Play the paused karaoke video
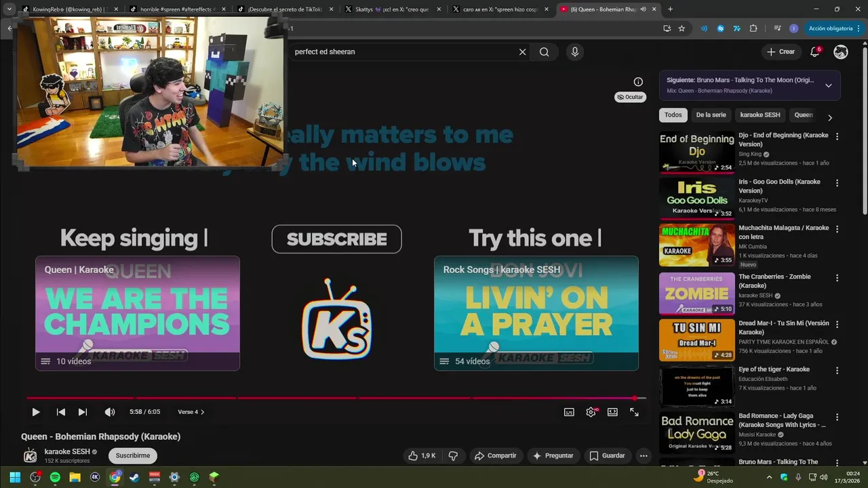 [36, 412]
